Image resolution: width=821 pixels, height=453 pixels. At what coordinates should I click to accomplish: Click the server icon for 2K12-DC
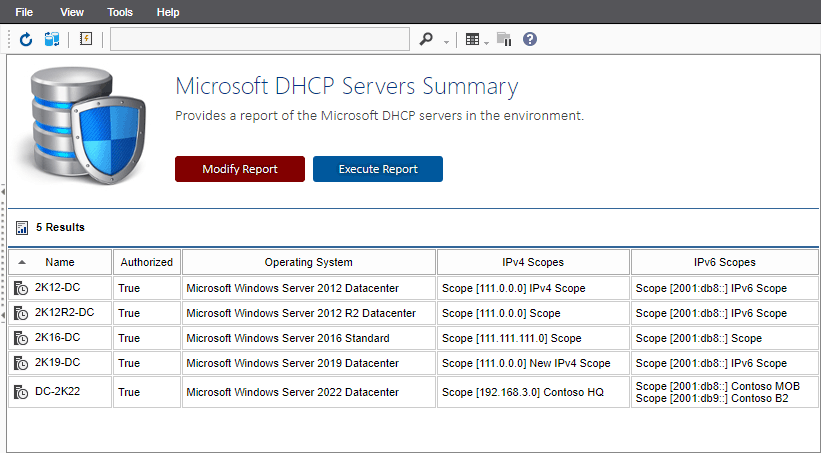pyautogui.click(x=21, y=288)
